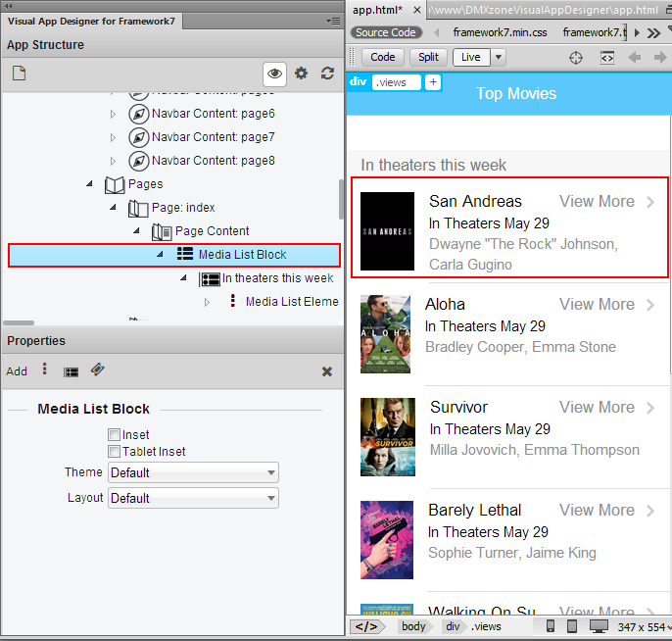The image size is (672, 641).
Task: Open the gear settings icon
Action: click(x=301, y=74)
